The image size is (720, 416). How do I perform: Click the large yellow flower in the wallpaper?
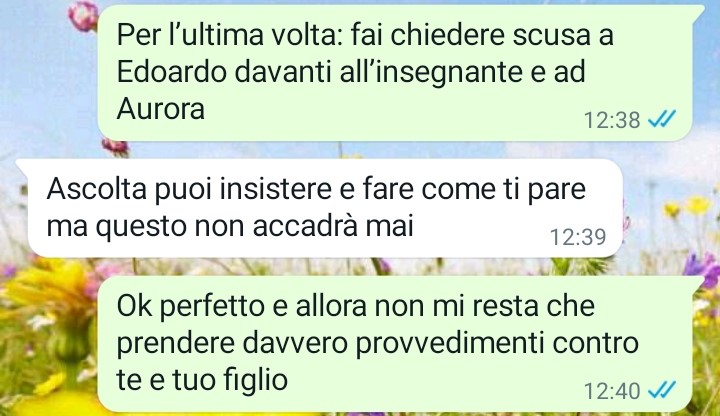click(48, 294)
